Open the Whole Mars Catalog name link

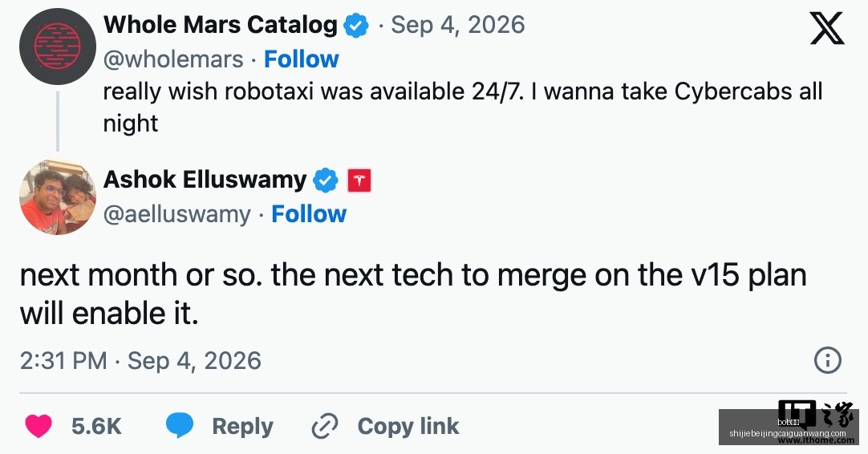221,25
